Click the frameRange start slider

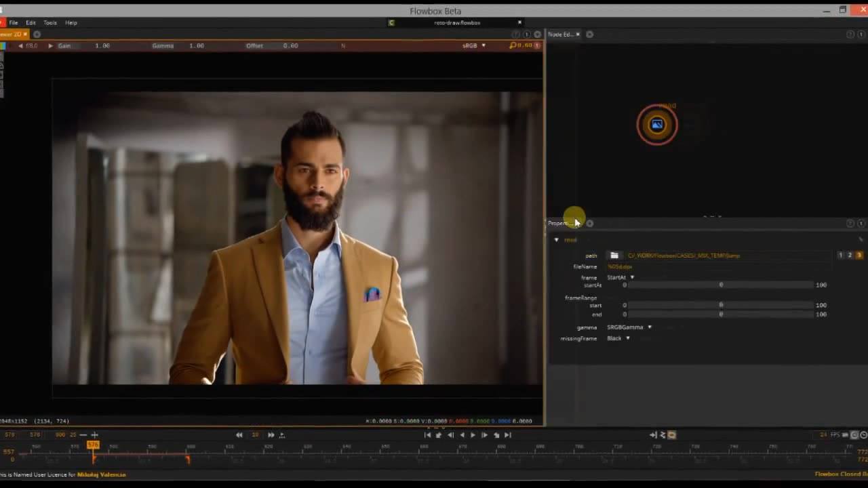click(x=720, y=306)
